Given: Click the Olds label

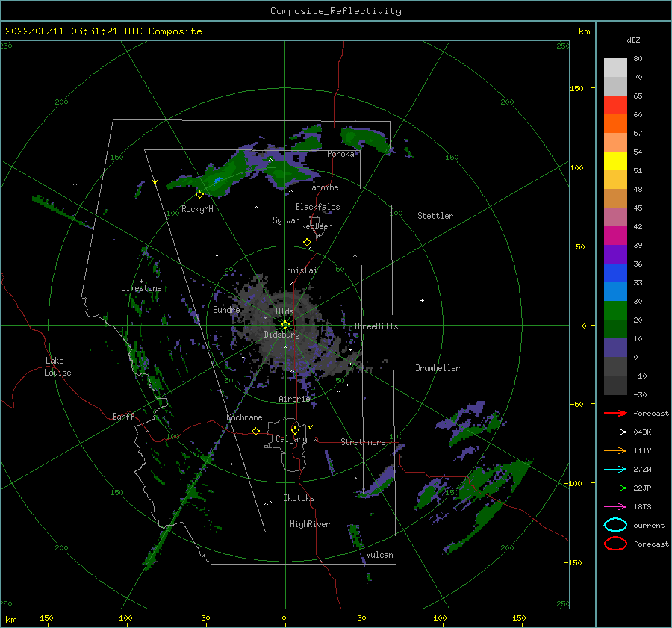Looking at the screenshot, I should click(284, 311).
